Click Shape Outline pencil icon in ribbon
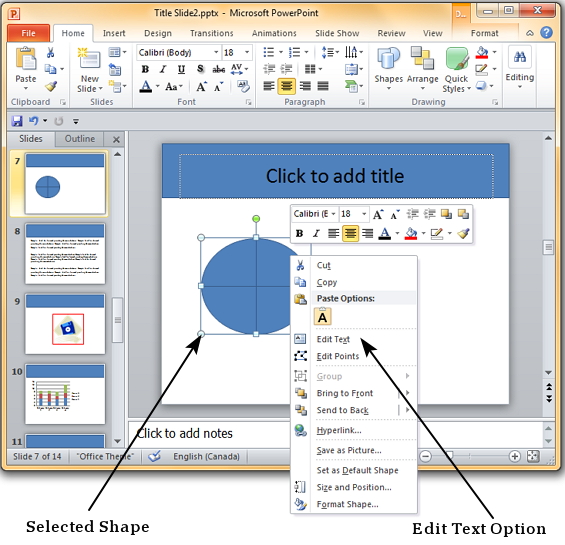Screen dimensions: 565x545 point(481,69)
